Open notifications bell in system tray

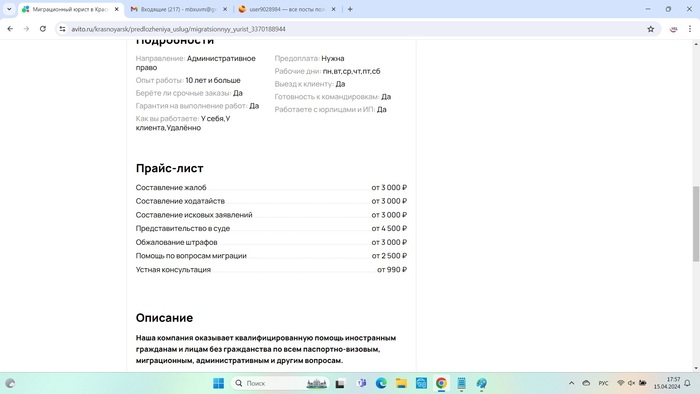coord(688,383)
